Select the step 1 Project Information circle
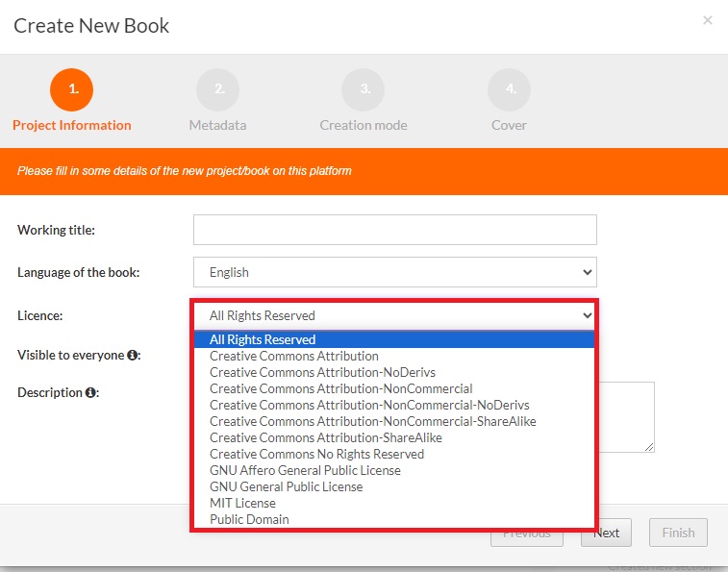Viewport: 728px width, 572px height. 73,89
